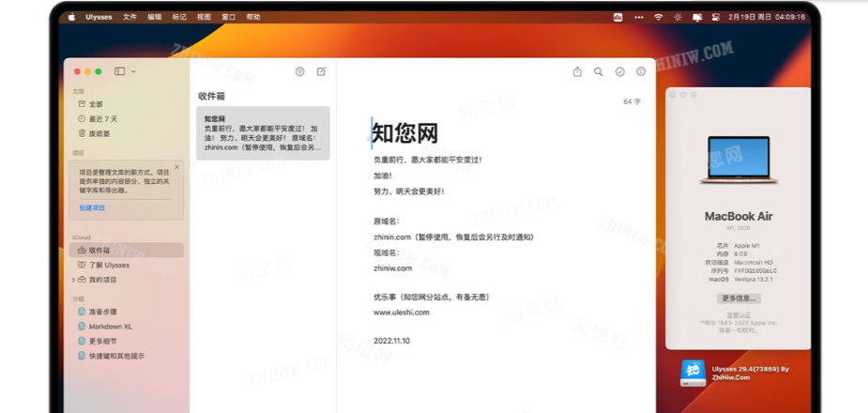Image resolution: width=868 pixels, height=413 pixels.
Task: Open the Apple menu
Action: [x=71, y=17]
